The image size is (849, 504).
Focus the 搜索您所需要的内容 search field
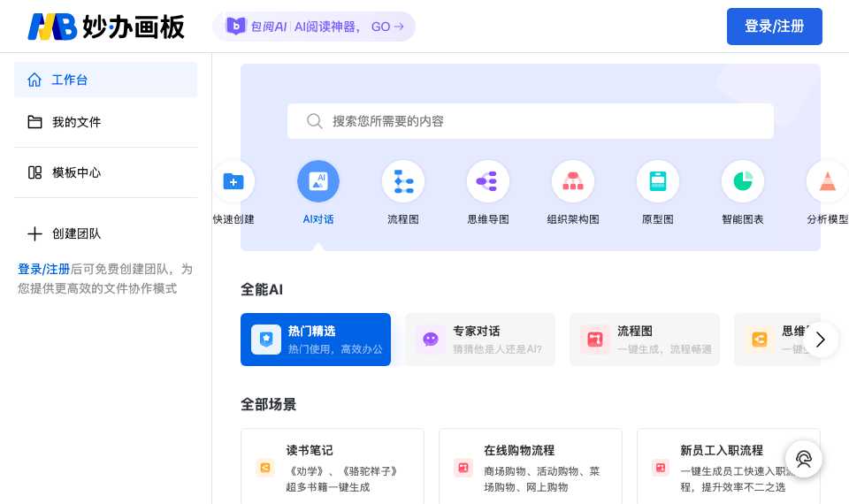(530, 121)
